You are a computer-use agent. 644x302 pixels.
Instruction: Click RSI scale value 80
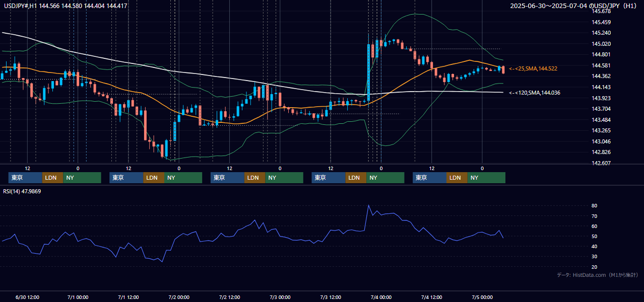pyautogui.click(x=594, y=206)
